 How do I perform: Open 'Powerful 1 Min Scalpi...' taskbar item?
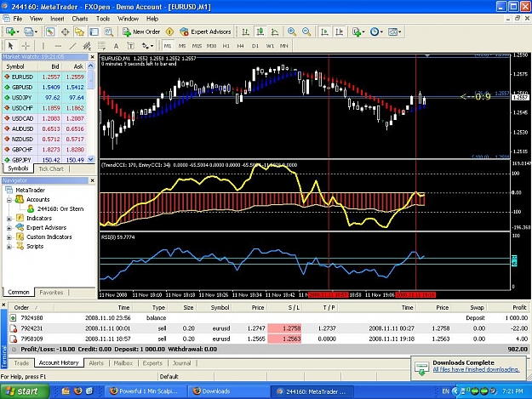pyautogui.click(x=146, y=391)
